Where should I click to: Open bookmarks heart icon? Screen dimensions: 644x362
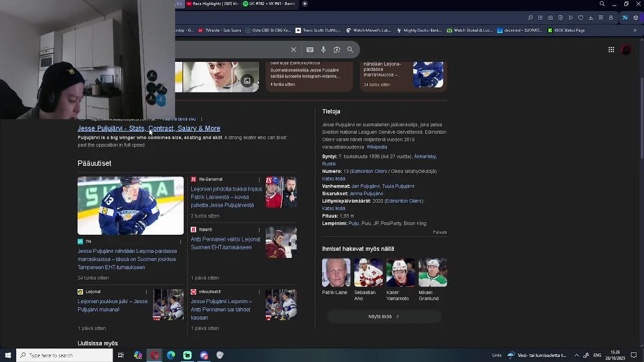point(581,18)
